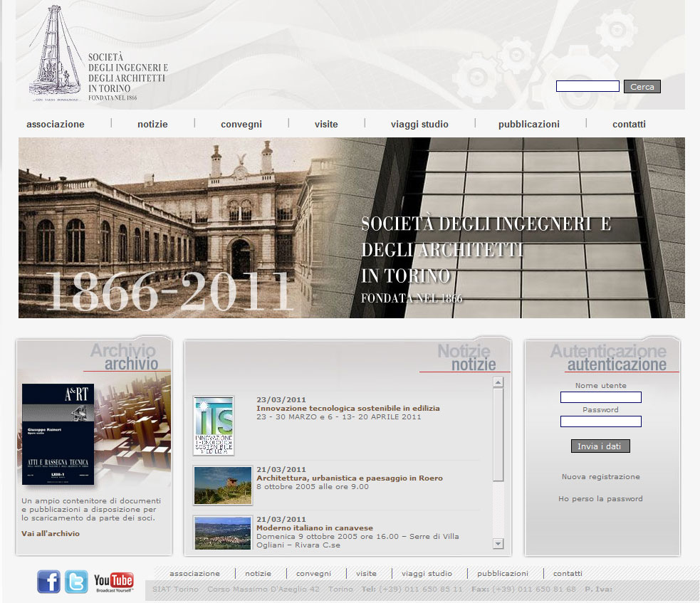The width and height of the screenshot is (700, 603).
Task: Open the Twitter icon link
Action: (76, 582)
